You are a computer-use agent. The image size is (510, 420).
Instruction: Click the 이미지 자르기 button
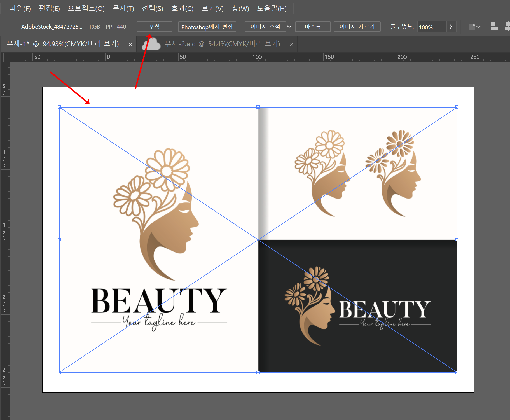click(x=357, y=27)
